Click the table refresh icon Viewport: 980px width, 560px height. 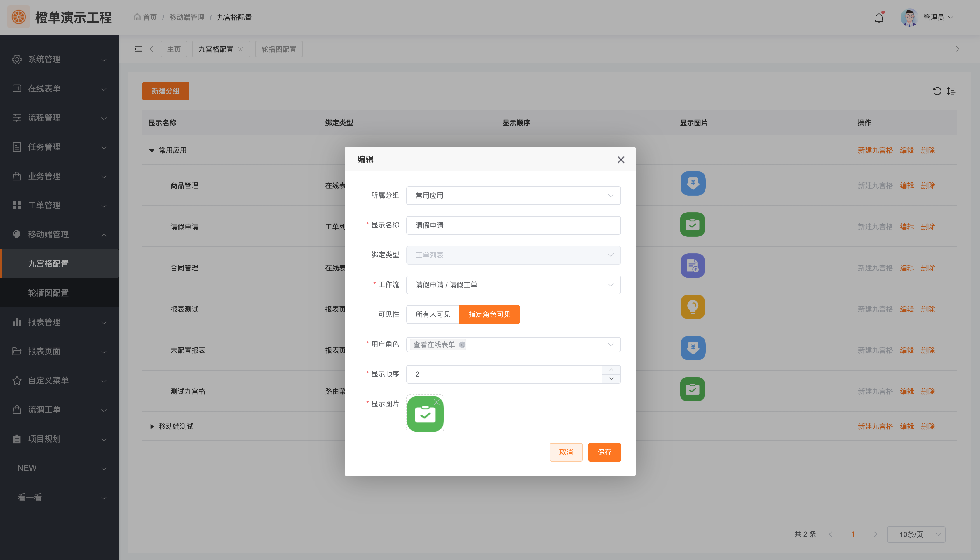coord(937,91)
